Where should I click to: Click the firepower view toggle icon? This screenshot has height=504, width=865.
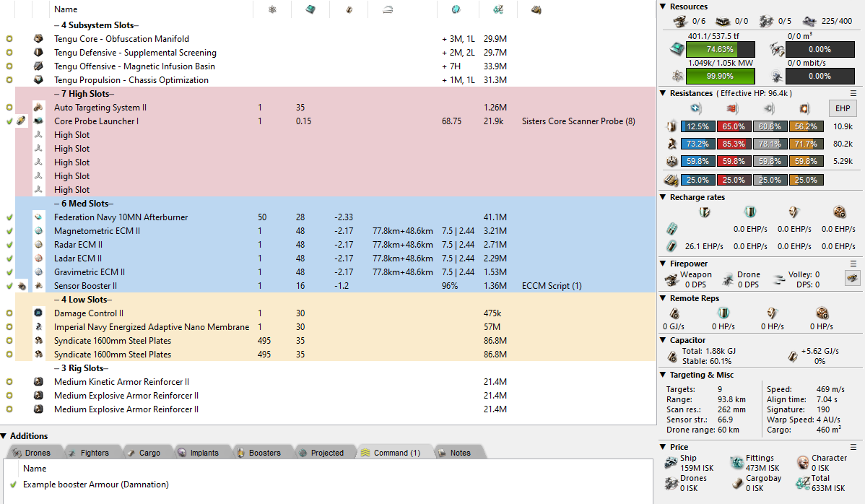852,277
